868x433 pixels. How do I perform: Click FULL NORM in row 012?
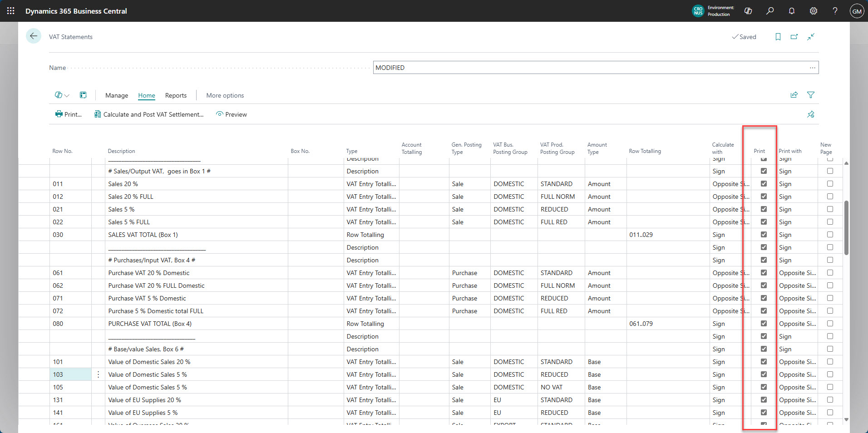pos(557,197)
